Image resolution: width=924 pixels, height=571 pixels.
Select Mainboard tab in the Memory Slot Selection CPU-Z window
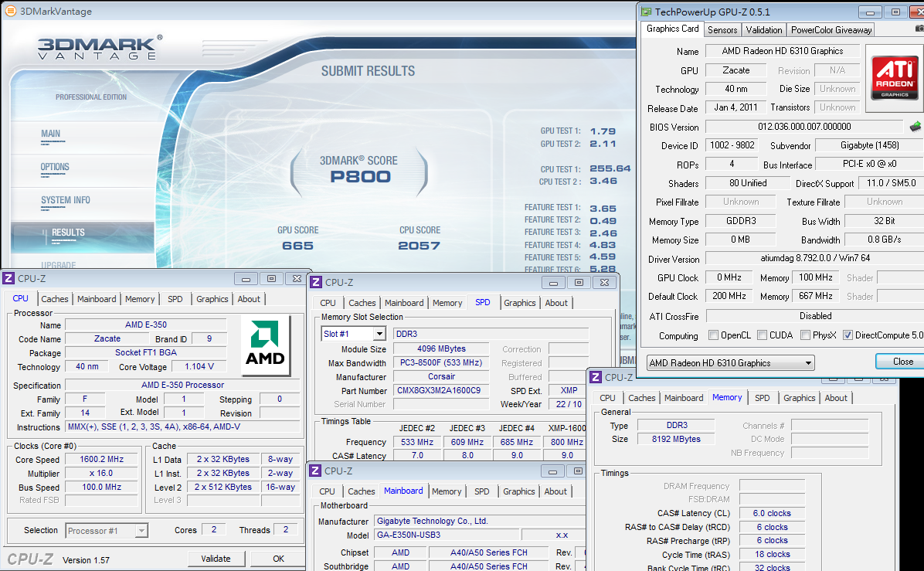(404, 303)
